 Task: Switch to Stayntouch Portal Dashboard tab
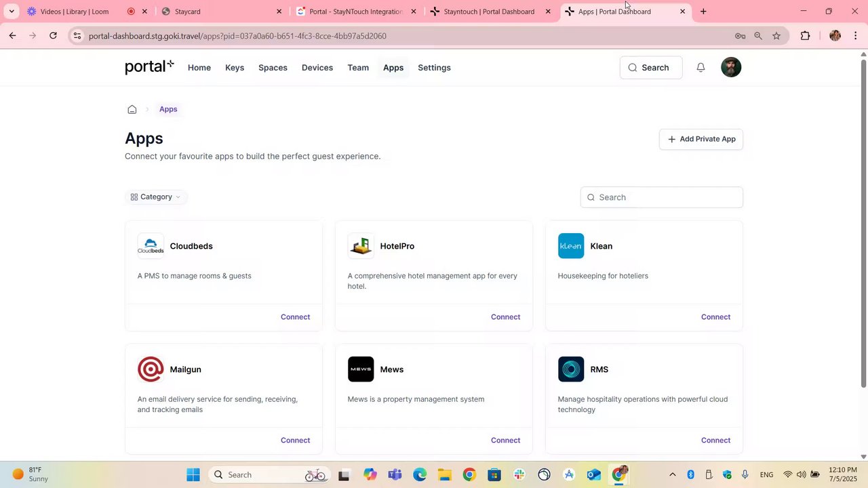coord(489,12)
